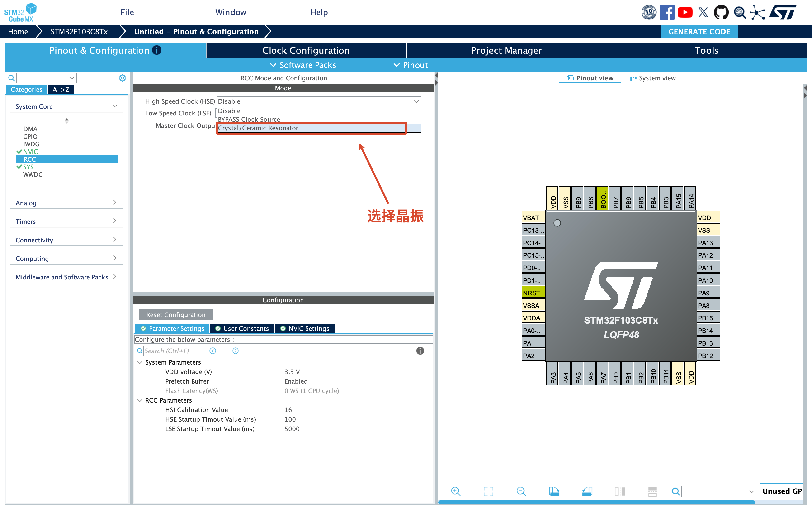Click the vertical split view icon
812x510 pixels.
[x=620, y=491]
